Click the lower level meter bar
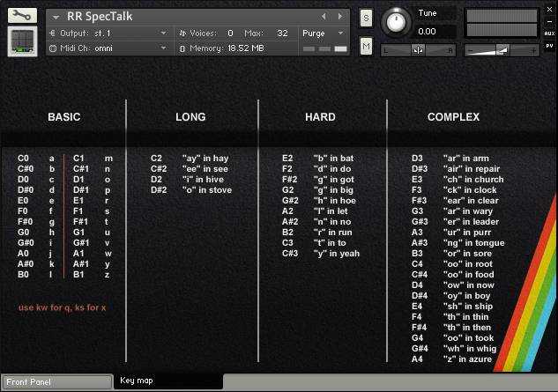 click(502, 30)
